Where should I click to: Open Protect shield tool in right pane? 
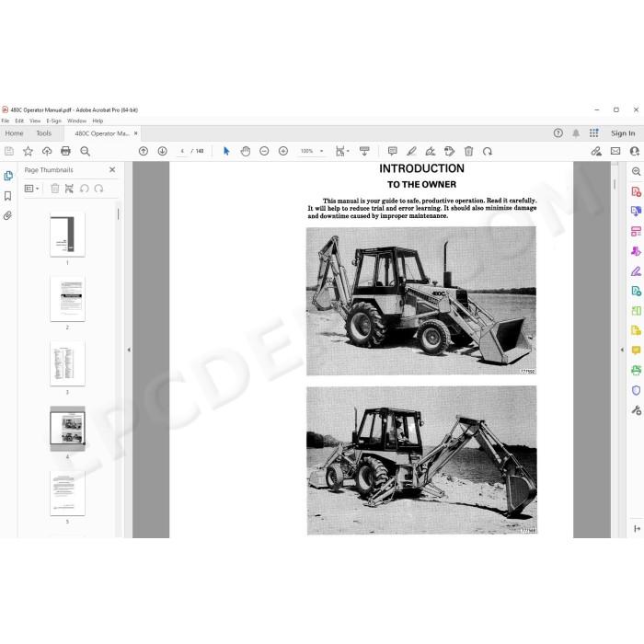[636, 390]
